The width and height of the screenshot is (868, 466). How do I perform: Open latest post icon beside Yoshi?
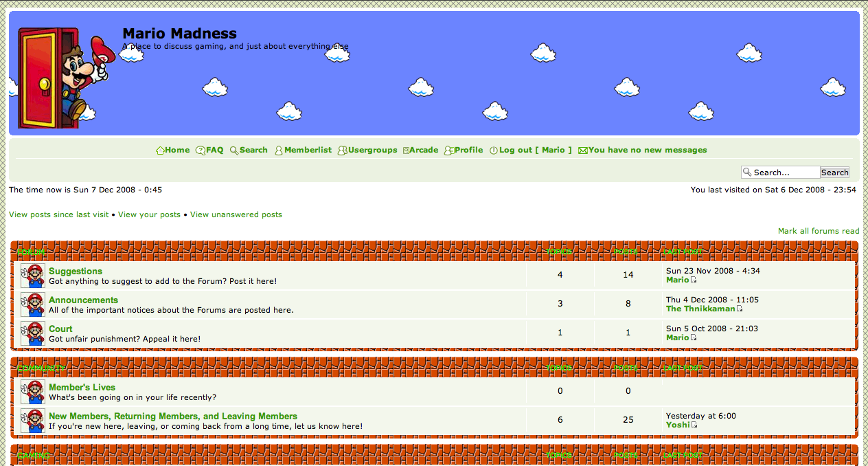(x=694, y=425)
